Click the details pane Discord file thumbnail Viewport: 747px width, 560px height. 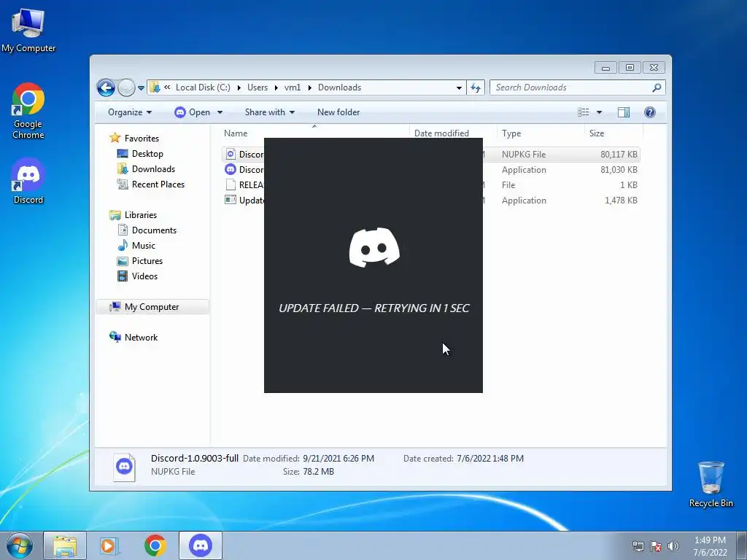(x=125, y=467)
